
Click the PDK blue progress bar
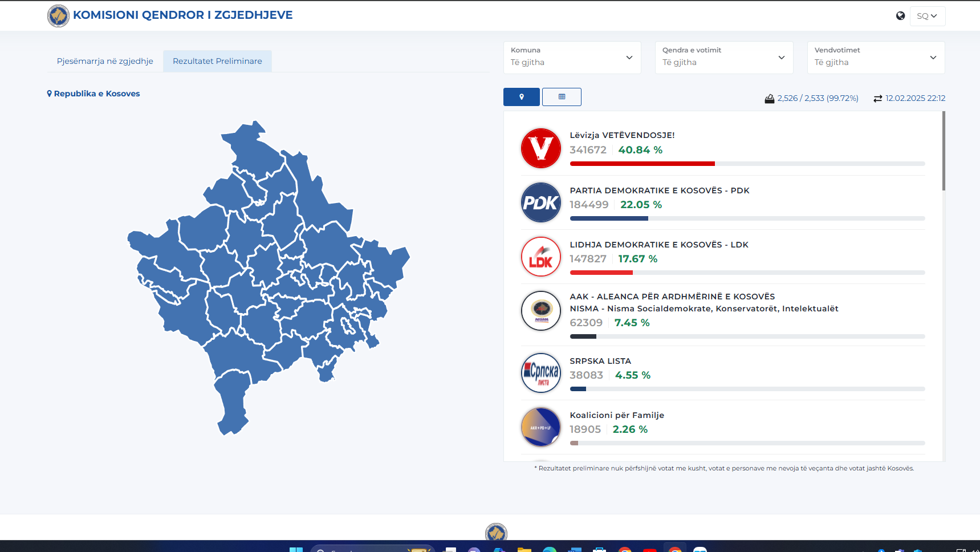point(609,218)
